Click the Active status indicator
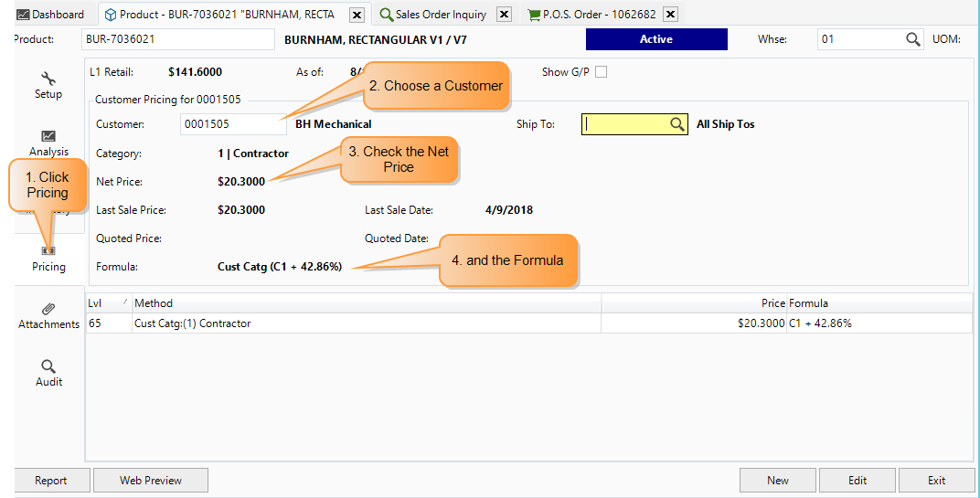 tap(656, 39)
